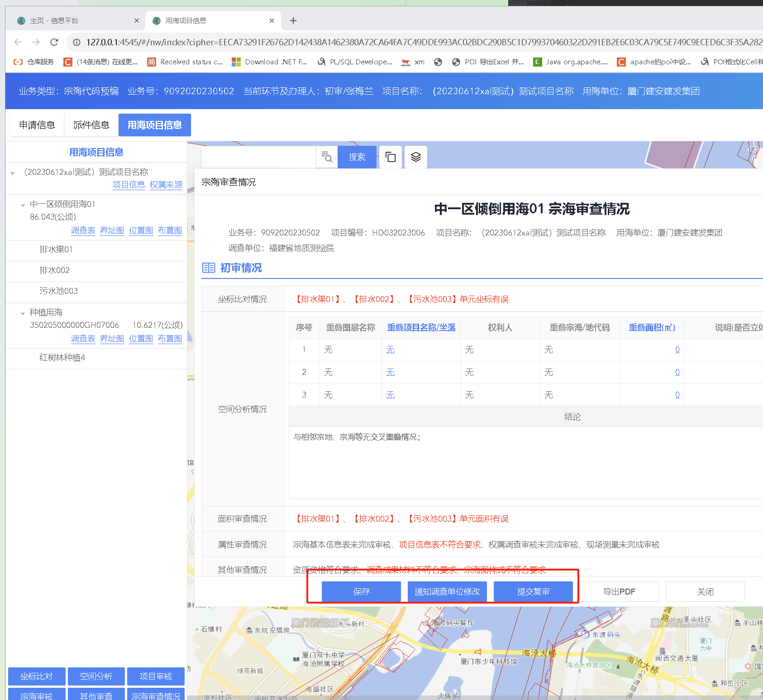Viewport: 763px width, 700px height.
Task: Collapse the 中一区倾倒用海01 tree node
Action: (23, 205)
